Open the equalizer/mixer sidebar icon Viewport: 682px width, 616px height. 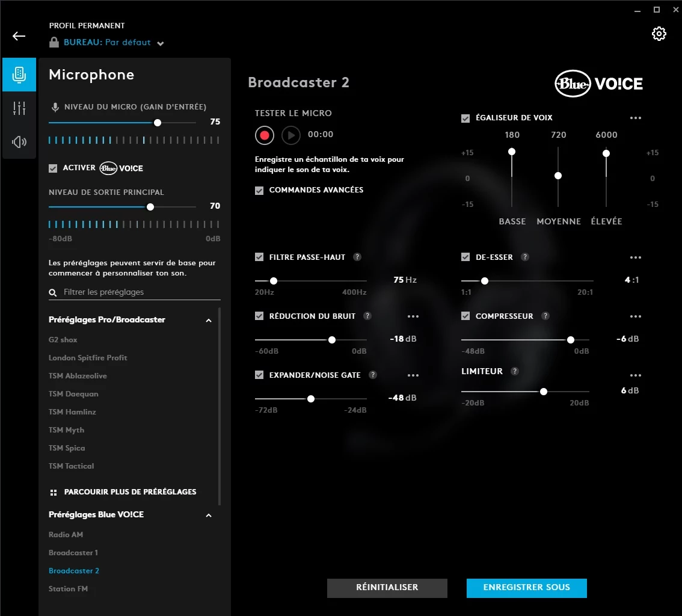click(x=19, y=108)
